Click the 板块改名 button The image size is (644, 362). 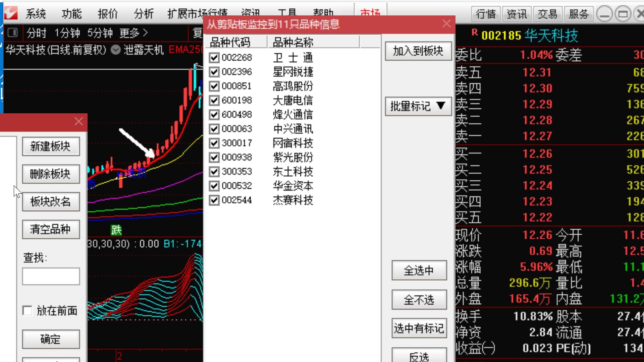point(51,201)
